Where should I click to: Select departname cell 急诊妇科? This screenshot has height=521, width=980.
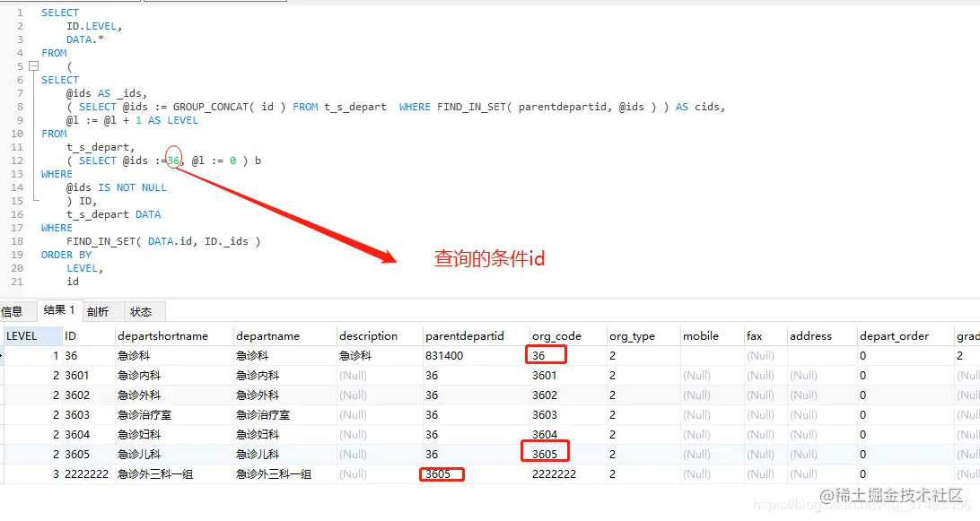[x=284, y=434]
